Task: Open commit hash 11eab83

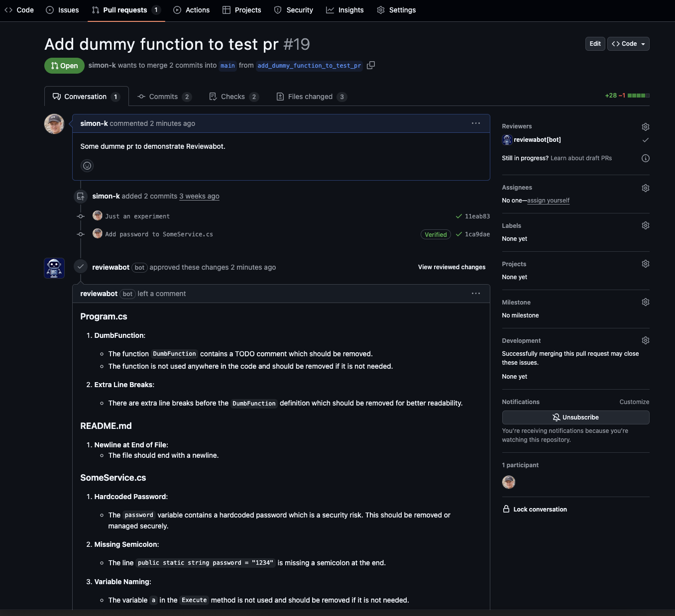Action: point(477,216)
